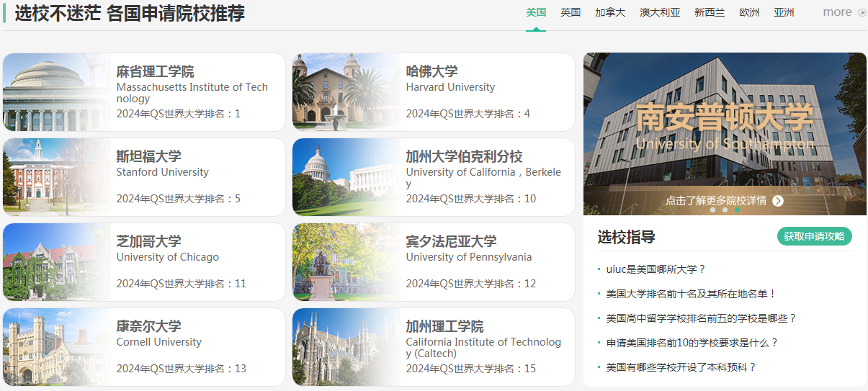Click text California Institute of Technology (Caltech)
Viewport: 868px width, 391px height.
(483, 348)
